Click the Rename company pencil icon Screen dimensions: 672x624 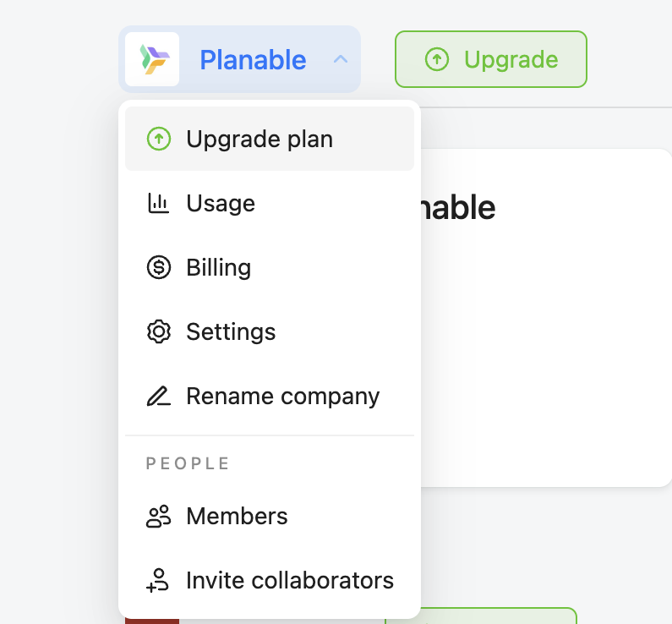[x=158, y=396]
